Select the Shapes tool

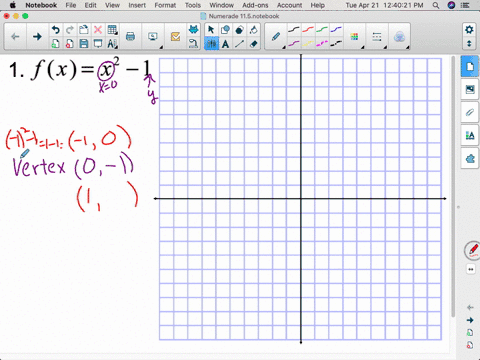pyautogui.click(x=225, y=30)
